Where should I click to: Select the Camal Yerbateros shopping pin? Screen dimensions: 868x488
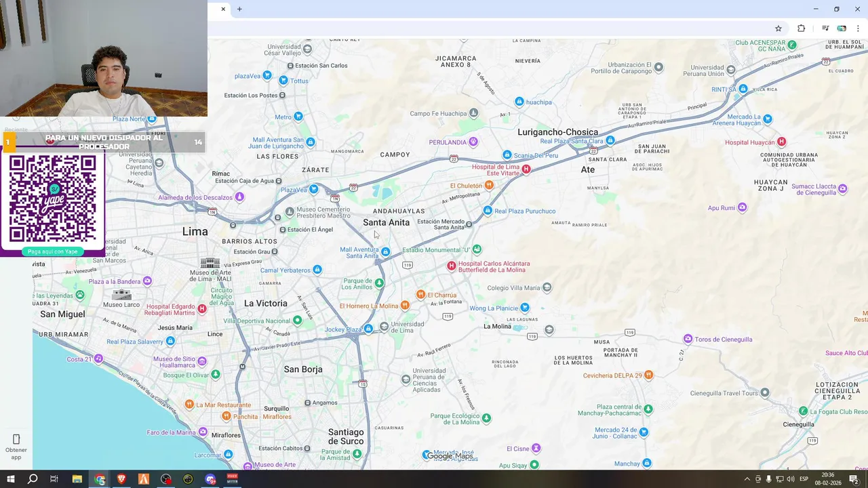click(x=317, y=270)
